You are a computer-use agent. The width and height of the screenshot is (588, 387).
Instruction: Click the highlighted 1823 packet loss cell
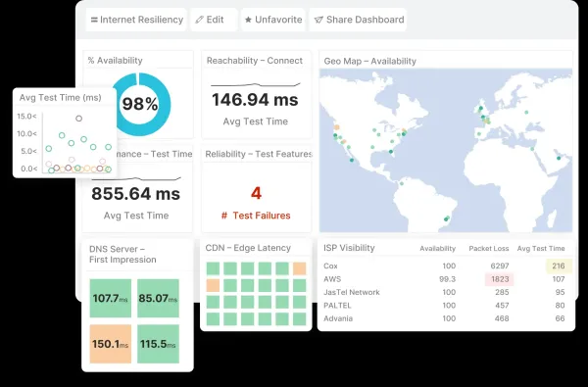click(x=500, y=279)
